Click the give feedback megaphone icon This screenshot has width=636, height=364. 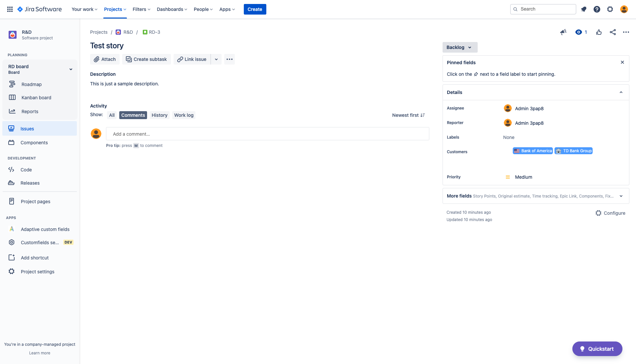pyautogui.click(x=563, y=32)
